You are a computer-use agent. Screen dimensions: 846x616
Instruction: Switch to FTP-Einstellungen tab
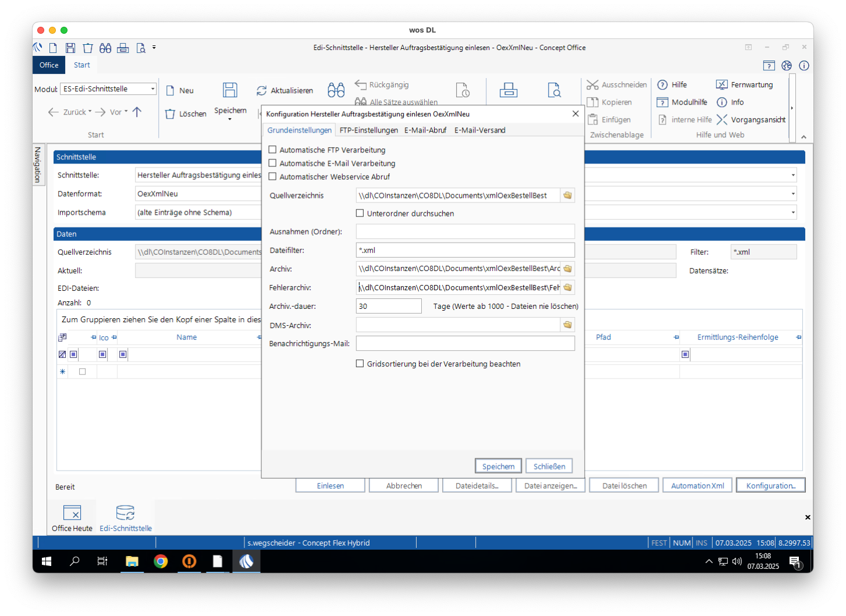click(369, 130)
